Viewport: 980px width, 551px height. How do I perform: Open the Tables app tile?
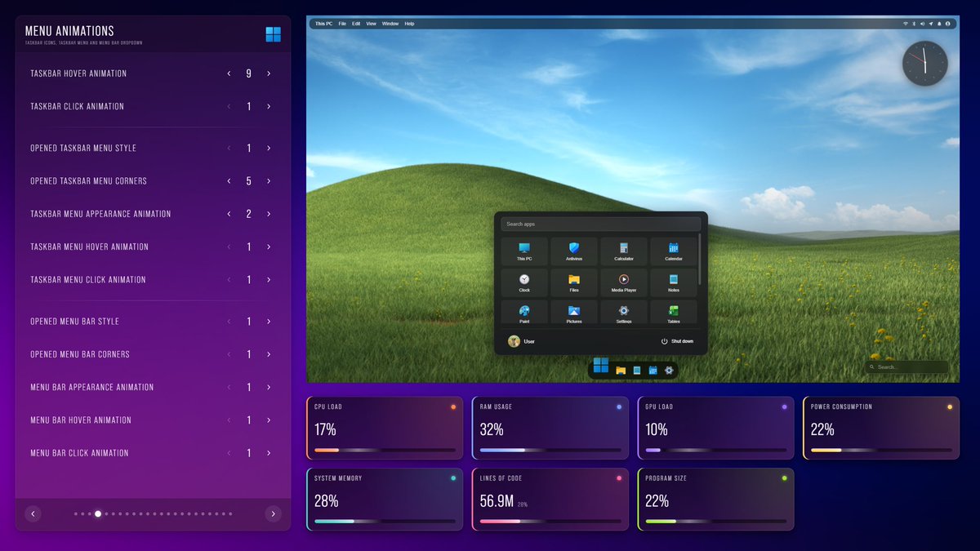(674, 313)
